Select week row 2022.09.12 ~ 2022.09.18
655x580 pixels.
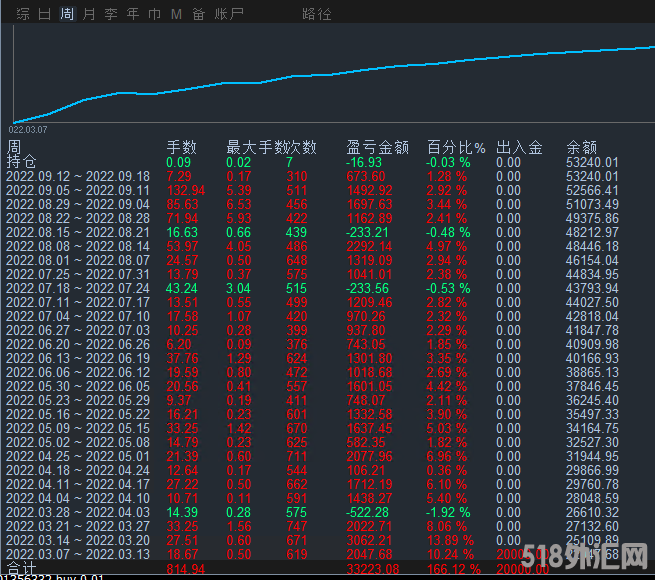(x=78, y=177)
